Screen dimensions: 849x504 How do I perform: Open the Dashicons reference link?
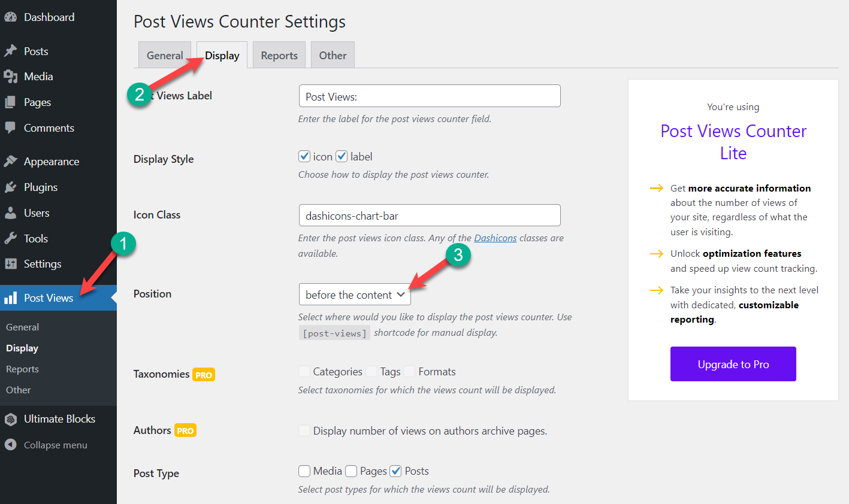pos(495,238)
